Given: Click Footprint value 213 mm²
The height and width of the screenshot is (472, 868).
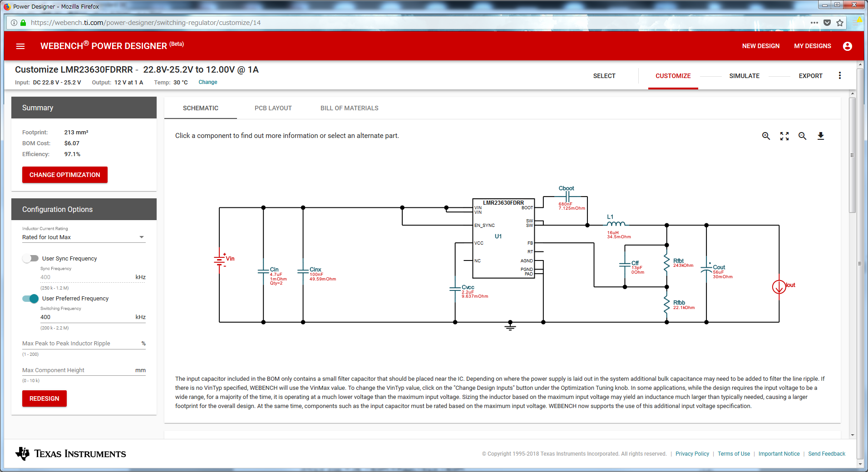Looking at the screenshot, I should pos(76,133).
